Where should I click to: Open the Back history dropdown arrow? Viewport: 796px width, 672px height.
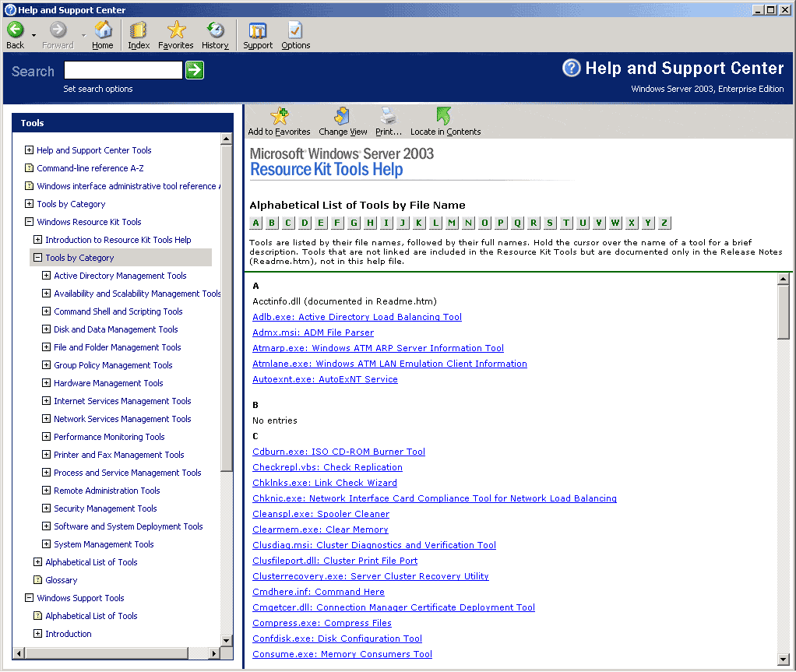point(34,36)
